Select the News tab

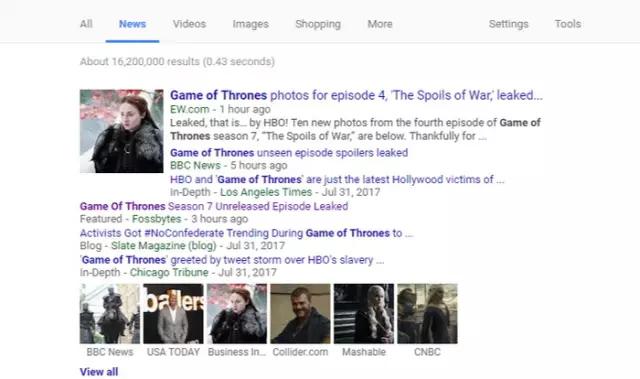[132, 24]
